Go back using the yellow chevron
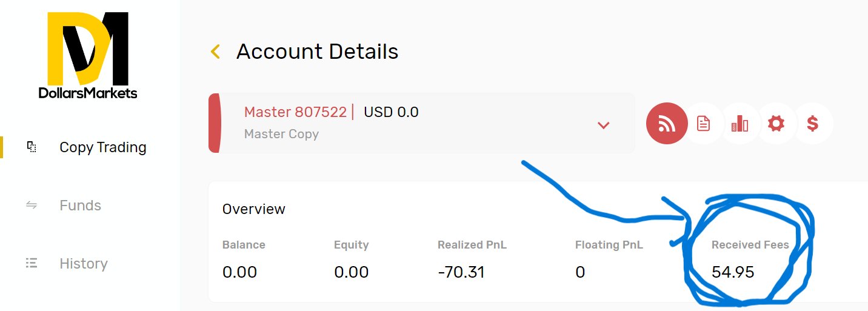868x311 pixels. [215, 52]
